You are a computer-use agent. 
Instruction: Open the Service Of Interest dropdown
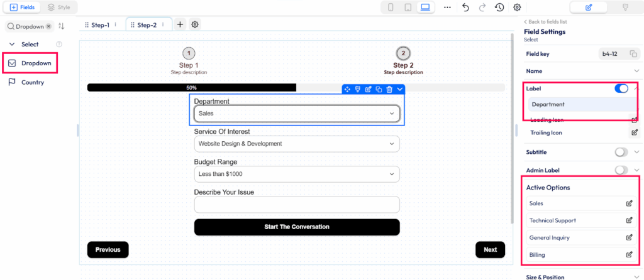click(x=297, y=144)
